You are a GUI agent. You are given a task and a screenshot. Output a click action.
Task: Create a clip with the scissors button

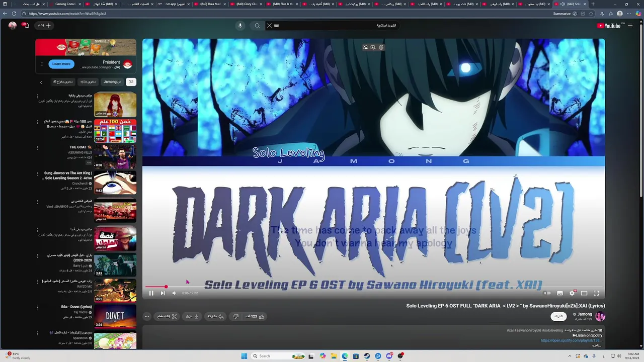[168, 316]
